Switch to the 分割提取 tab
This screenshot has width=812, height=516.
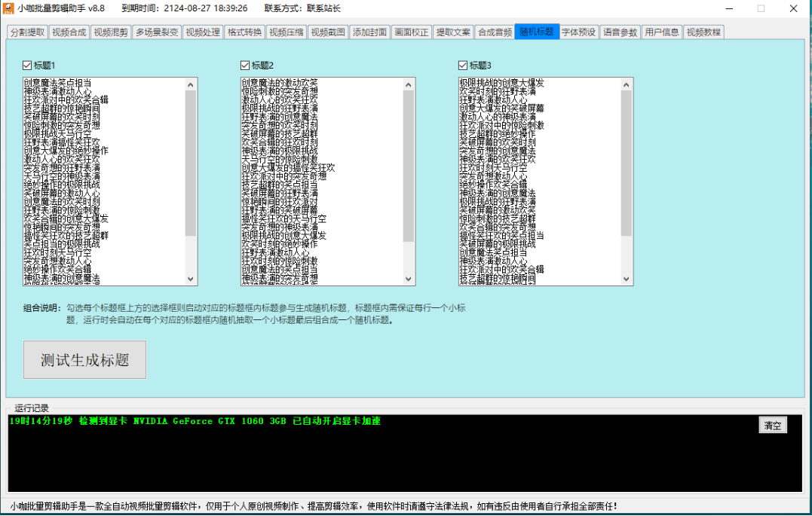coord(28,32)
